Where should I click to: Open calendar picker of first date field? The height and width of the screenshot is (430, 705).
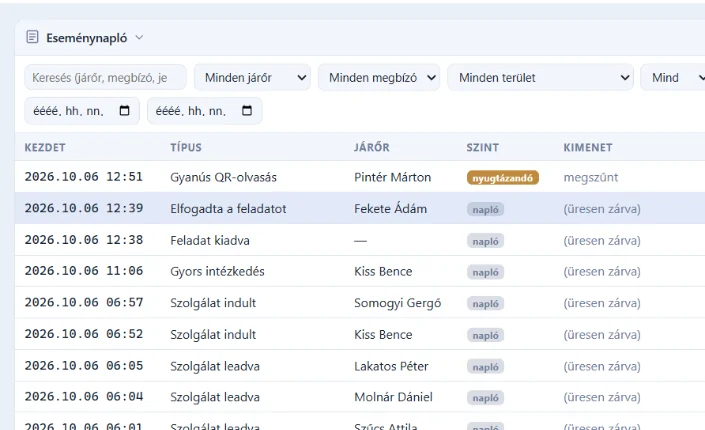[125, 111]
